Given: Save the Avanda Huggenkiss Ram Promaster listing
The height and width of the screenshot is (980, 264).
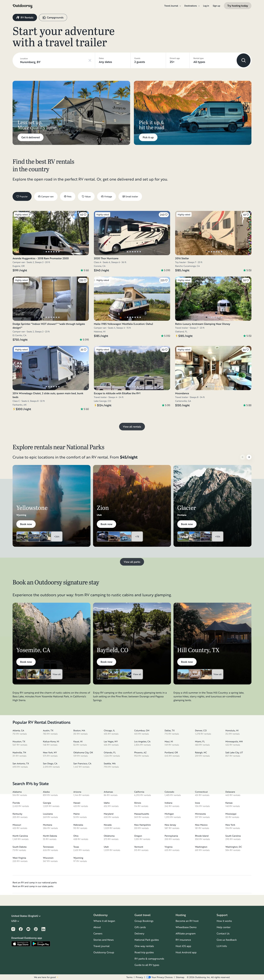Looking at the screenshot, I should [x=83, y=215].
